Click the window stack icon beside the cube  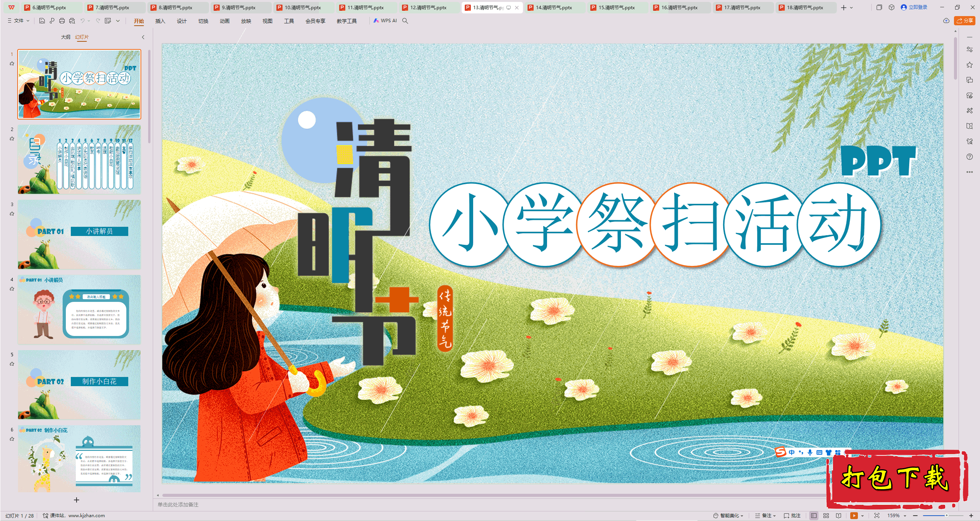879,7
